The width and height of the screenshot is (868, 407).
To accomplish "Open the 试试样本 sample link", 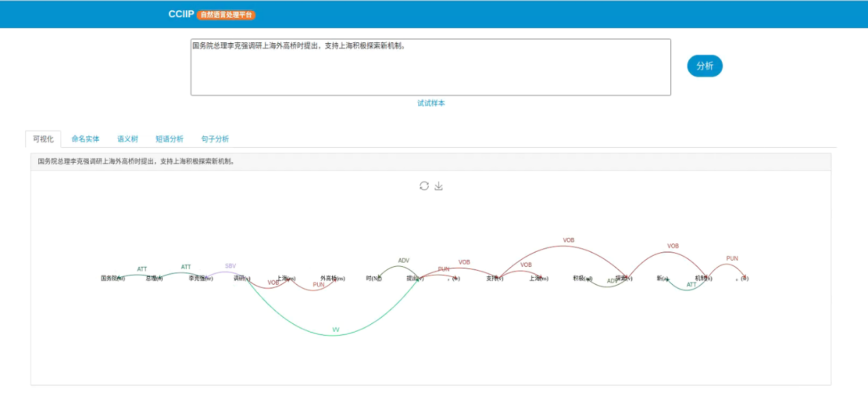I will [x=431, y=103].
